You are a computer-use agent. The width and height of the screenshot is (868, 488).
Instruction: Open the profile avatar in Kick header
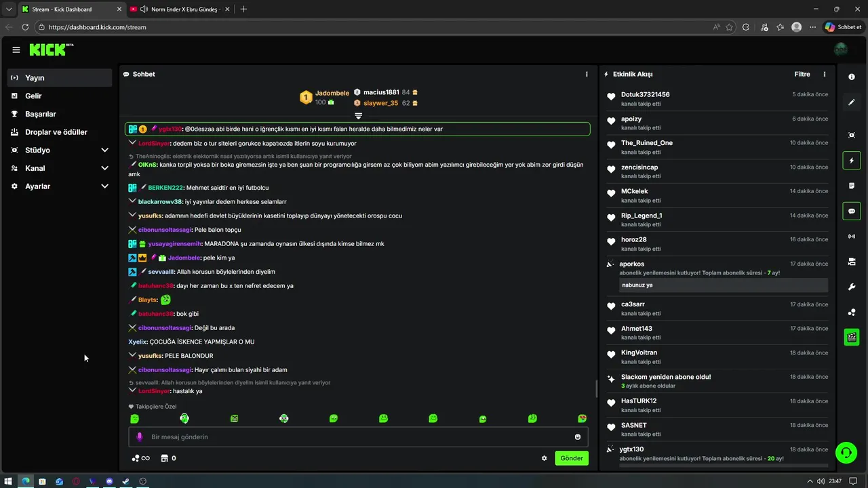(841, 49)
